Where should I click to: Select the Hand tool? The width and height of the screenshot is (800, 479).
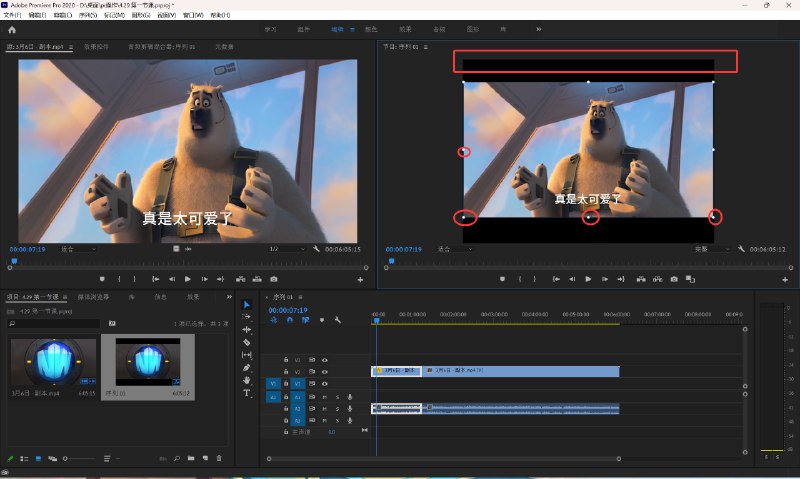247,380
